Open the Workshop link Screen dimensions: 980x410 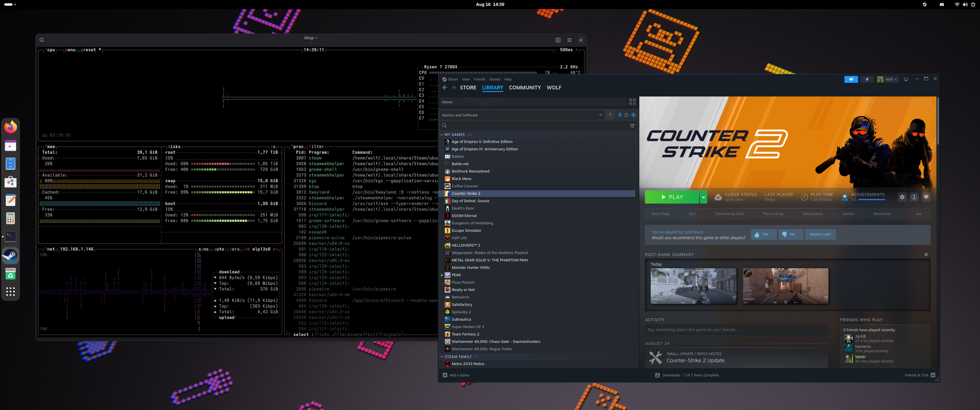point(882,214)
